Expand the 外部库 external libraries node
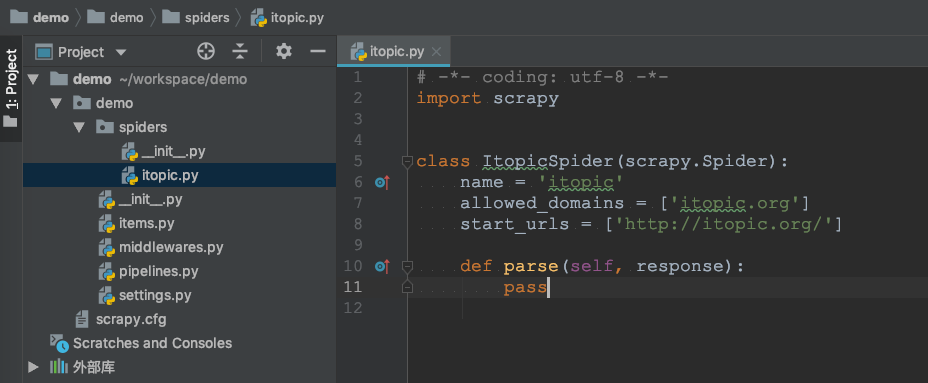 tap(33, 367)
